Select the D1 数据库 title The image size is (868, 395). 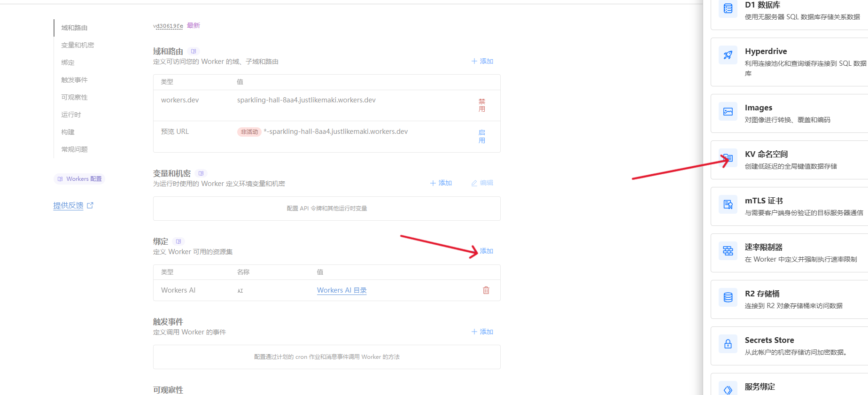click(762, 5)
